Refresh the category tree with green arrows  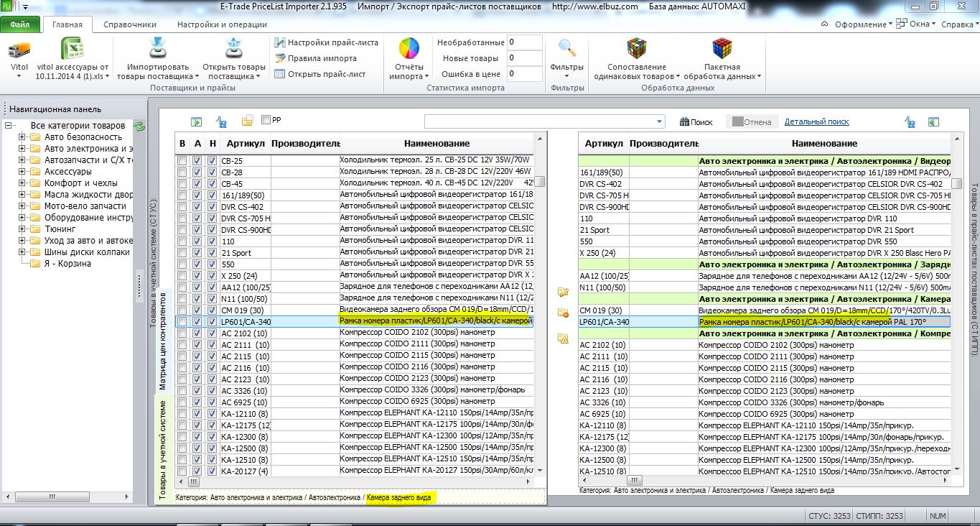pyautogui.click(x=140, y=126)
